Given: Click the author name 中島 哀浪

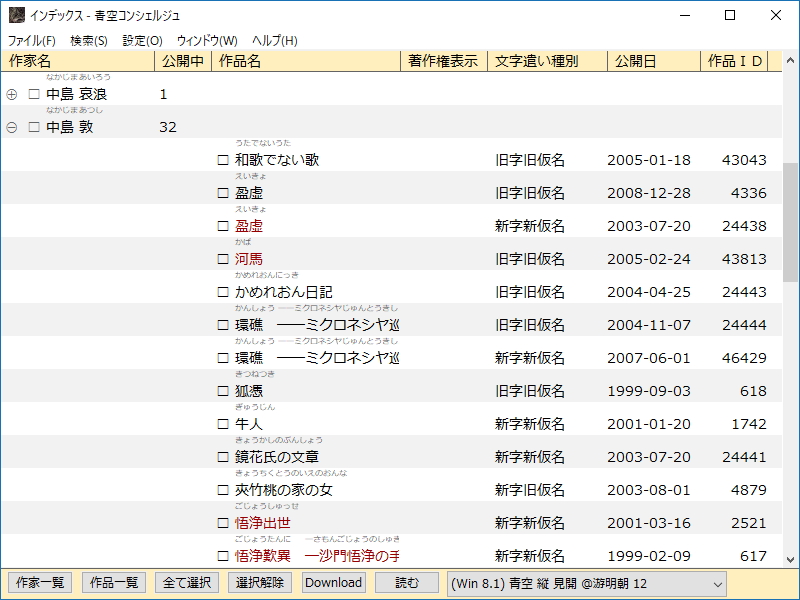Looking at the screenshot, I should tap(77, 94).
